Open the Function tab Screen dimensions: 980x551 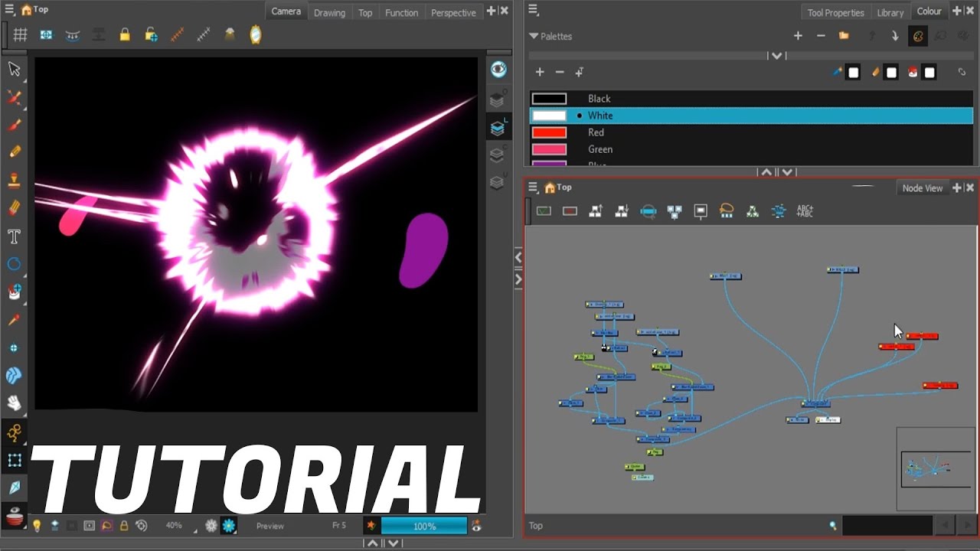coord(401,12)
